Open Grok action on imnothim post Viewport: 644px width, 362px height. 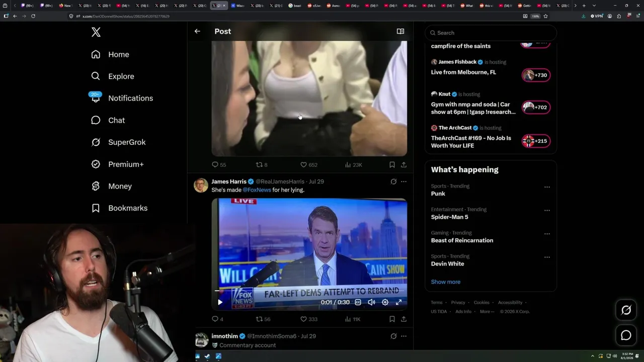393,336
